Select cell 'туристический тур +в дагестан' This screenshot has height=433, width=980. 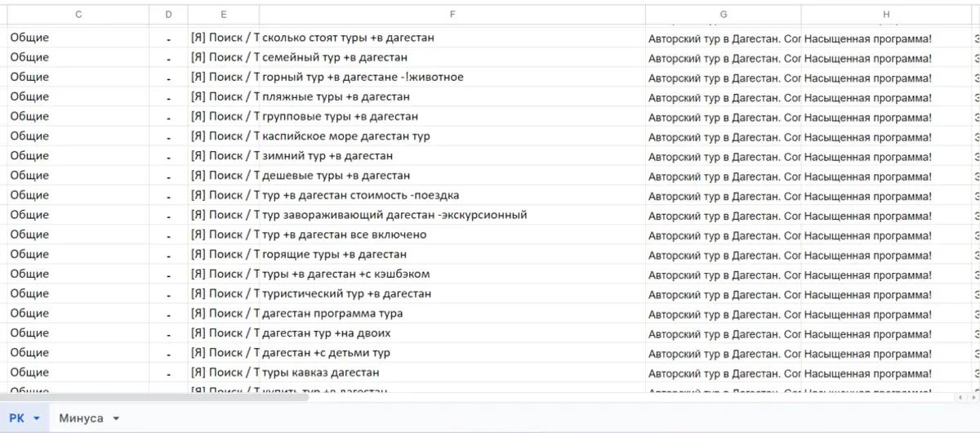[x=452, y=293]
